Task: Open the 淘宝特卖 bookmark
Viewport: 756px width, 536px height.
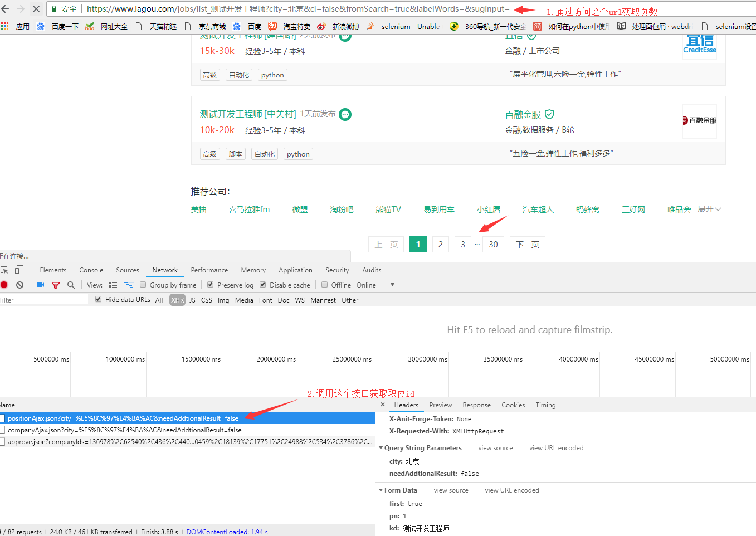Action: click(289, 26)
